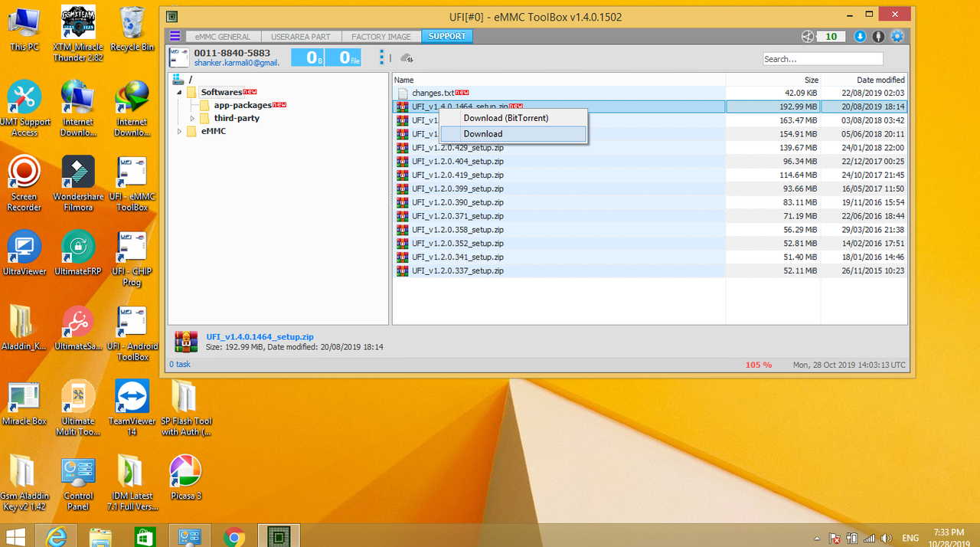Select the root '/' drive icon in tree
Screen dimensions: 980x547
pos(178,79)
